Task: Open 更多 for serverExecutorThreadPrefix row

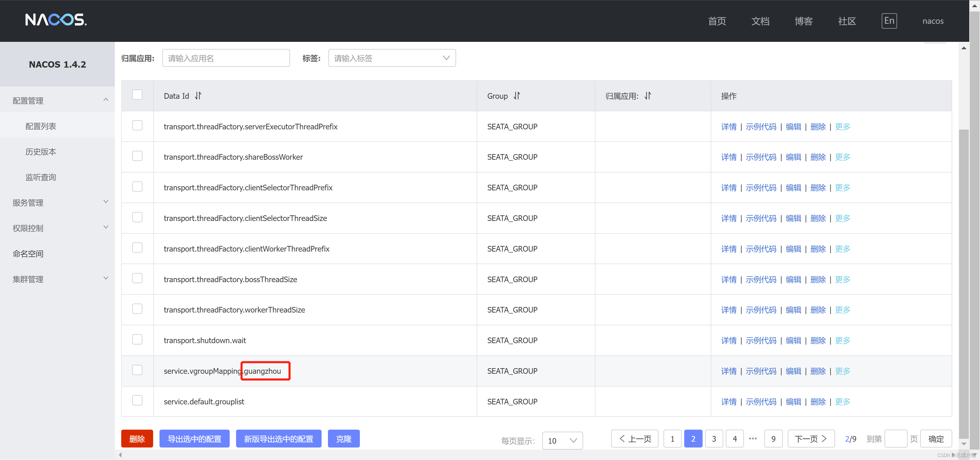Action: (x=842, y=127)
